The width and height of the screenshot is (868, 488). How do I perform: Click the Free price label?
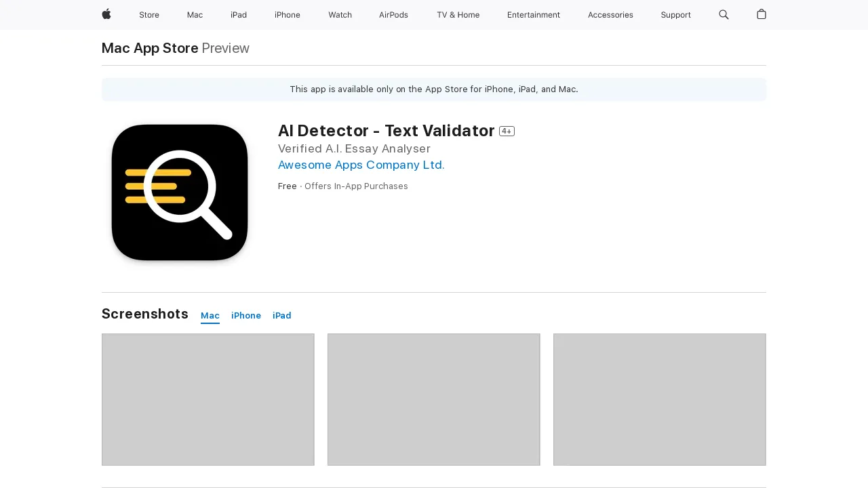[x=288, y=186]
